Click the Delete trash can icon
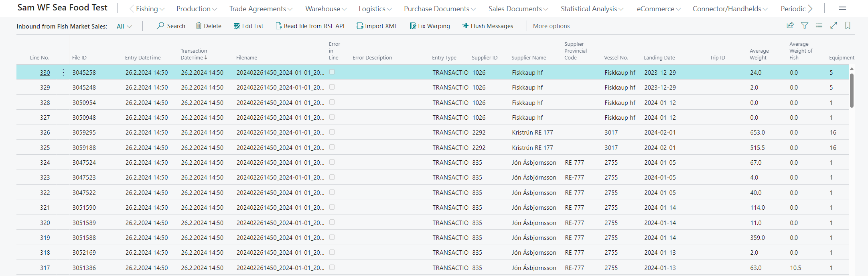 tap(199, 26)
